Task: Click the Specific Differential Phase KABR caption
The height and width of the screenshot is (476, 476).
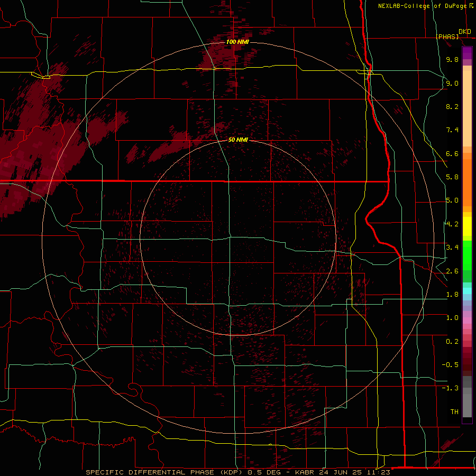Action: [x=238, y=472]
